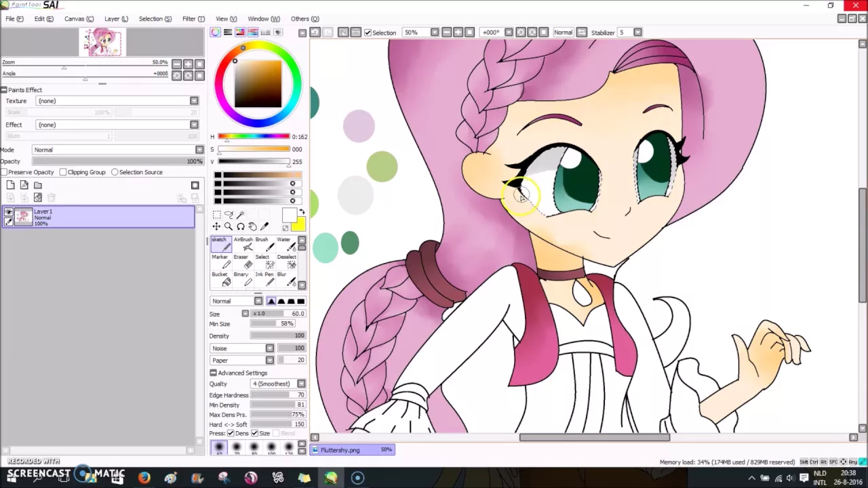Click the yellow background color swatch
Viewport: 868px width, 488px height.
coord(299,225)
